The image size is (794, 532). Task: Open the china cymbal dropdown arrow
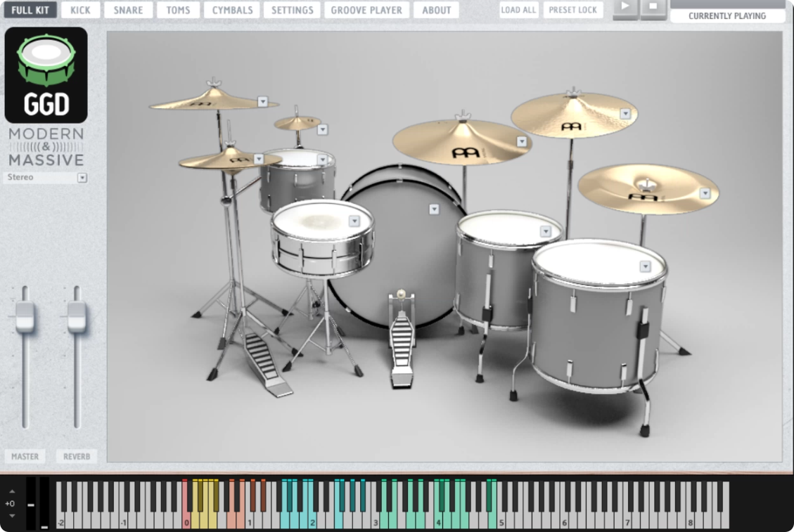[705, 193]
